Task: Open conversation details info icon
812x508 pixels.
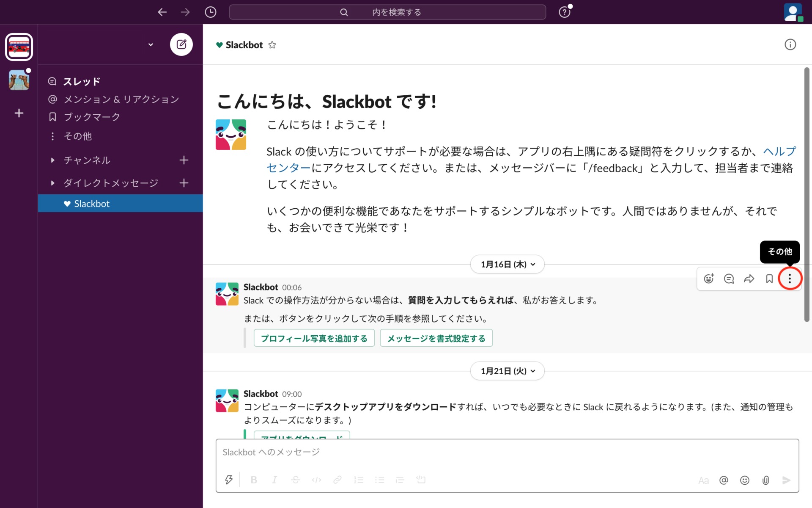Action: [x=790, y=44]
